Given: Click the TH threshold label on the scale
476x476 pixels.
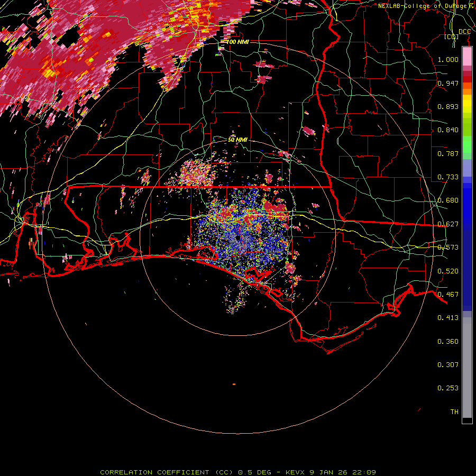Looking at the screenshot, I should point(454,412).
